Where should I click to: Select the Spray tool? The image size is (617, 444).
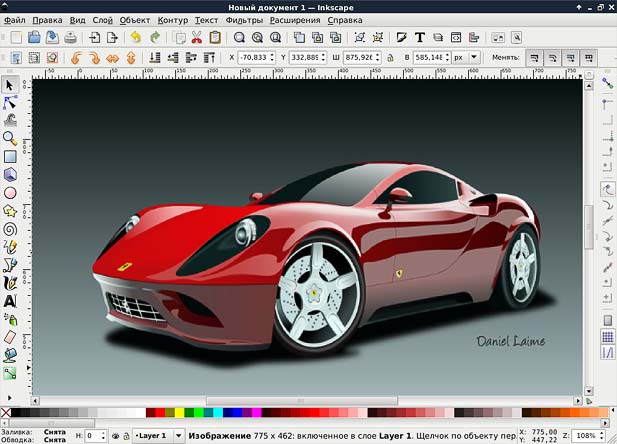[x=10, y=319]
